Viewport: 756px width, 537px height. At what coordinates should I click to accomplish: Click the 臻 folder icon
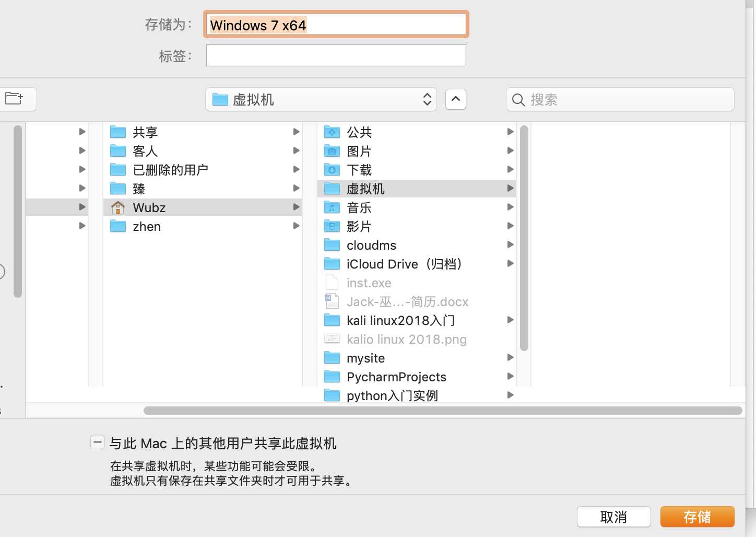(118, 189)
